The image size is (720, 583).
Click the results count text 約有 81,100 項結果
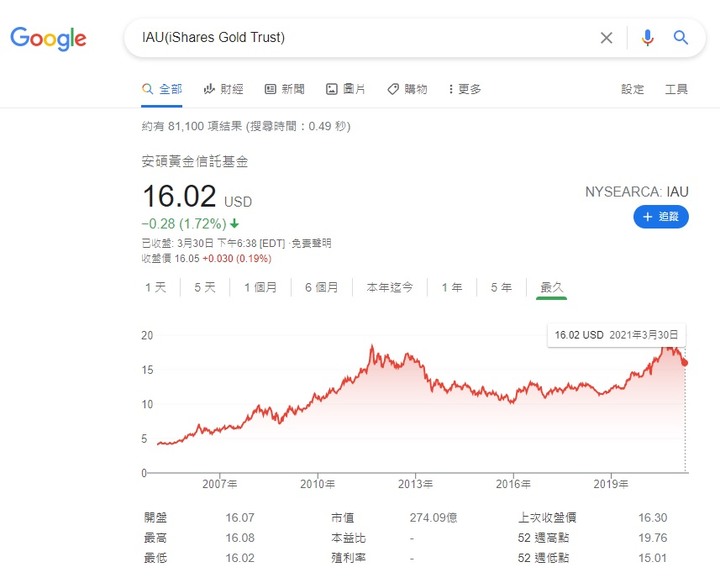(192, 126)
